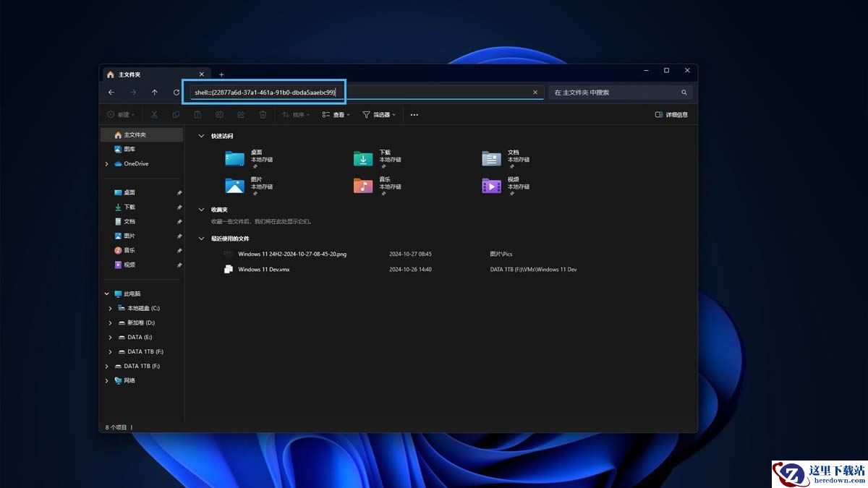The image size is (868, 488).
Task: Open the 新建 dropdown menu
Action: tap(121, 114)
